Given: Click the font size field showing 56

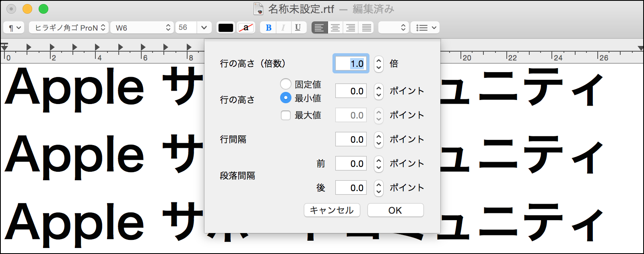Looking at the screenshot, I should 186,27.
